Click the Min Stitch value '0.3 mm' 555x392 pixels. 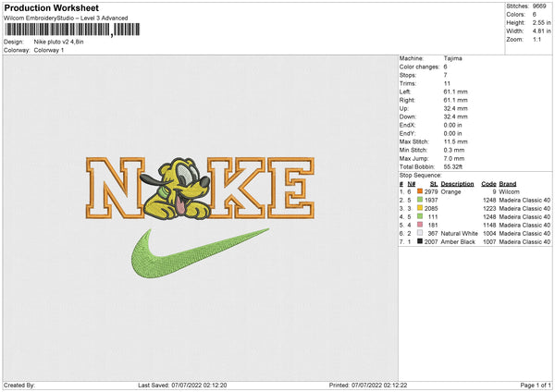point(454,150)
